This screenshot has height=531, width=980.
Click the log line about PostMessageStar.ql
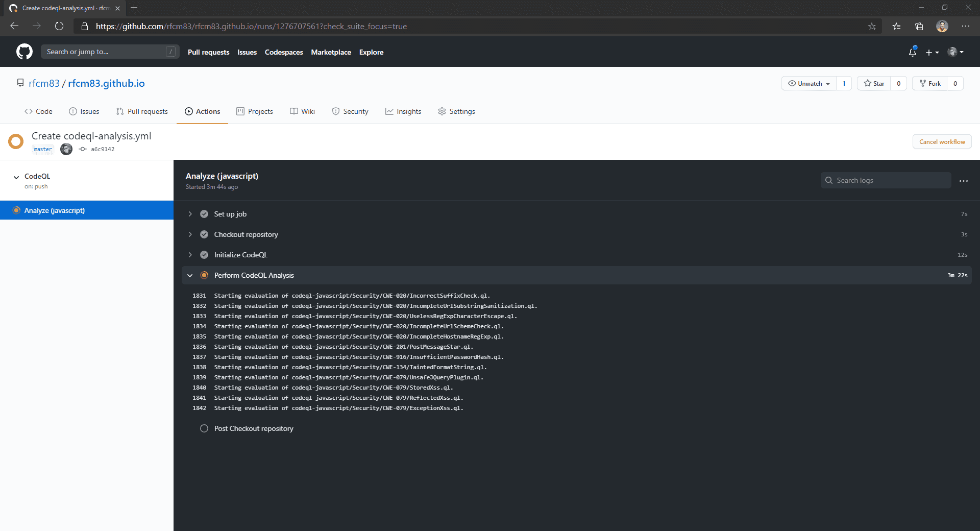(344, 347)
